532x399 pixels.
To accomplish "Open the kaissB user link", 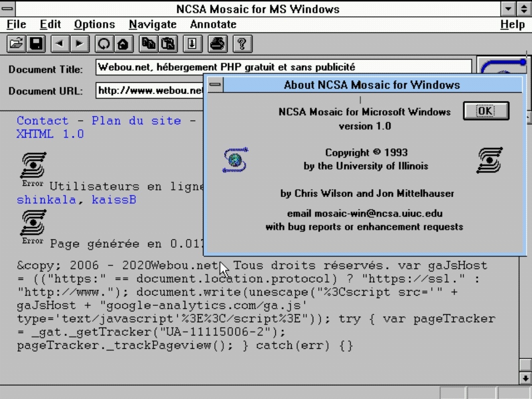I will 114,200.
